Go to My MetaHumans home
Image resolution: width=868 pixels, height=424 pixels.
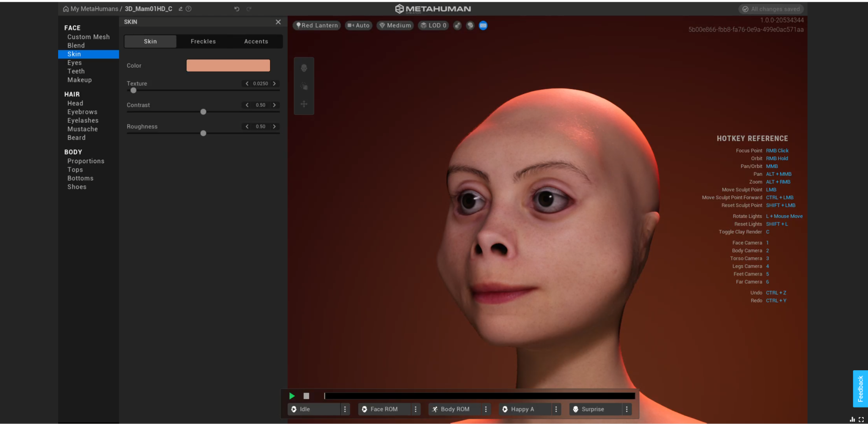point(90,9)
